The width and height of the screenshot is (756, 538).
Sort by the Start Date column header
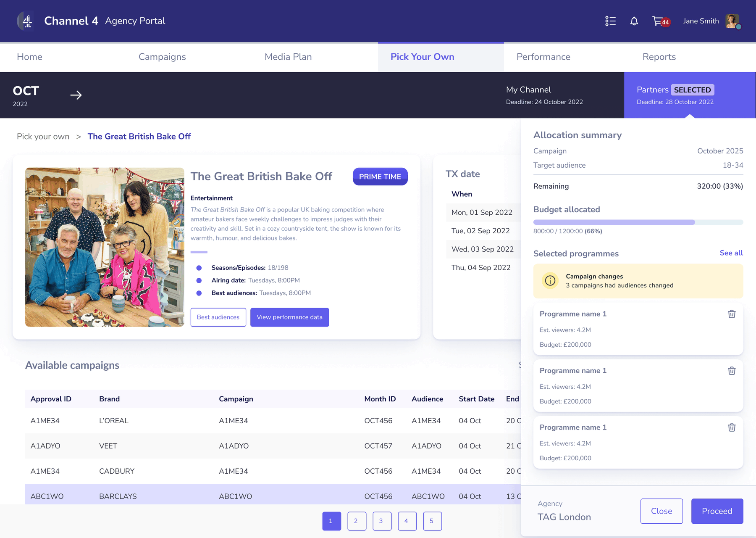477,399
